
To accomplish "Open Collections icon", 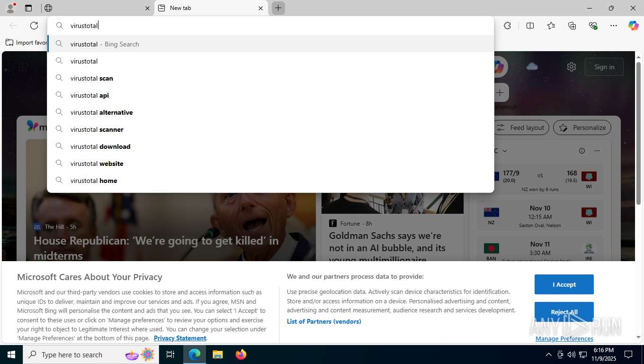I will tap(572, 26).
